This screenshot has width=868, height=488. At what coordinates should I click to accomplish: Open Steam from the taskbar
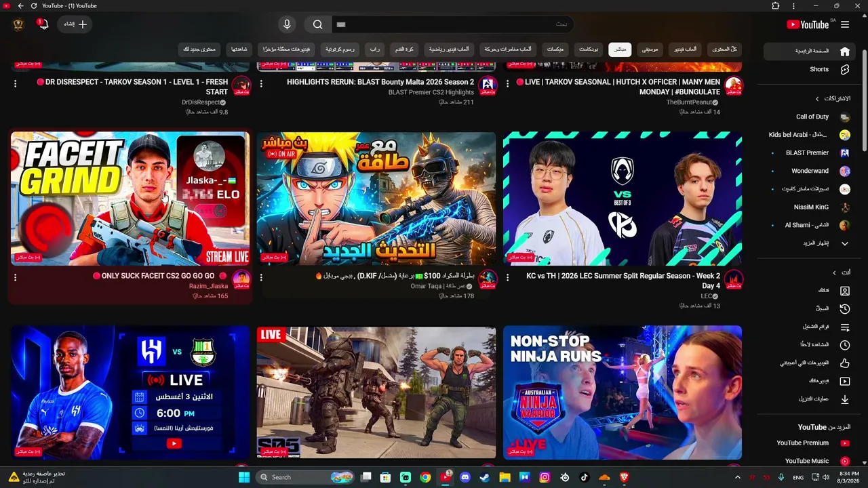click(484, 477)
